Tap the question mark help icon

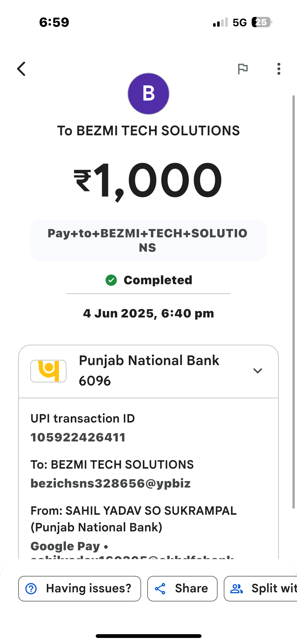point(31,589)
